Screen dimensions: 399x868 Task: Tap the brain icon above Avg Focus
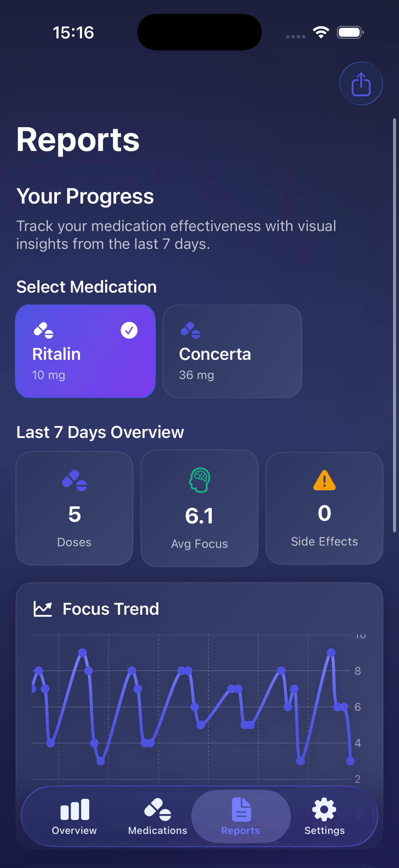pos(200,480)
